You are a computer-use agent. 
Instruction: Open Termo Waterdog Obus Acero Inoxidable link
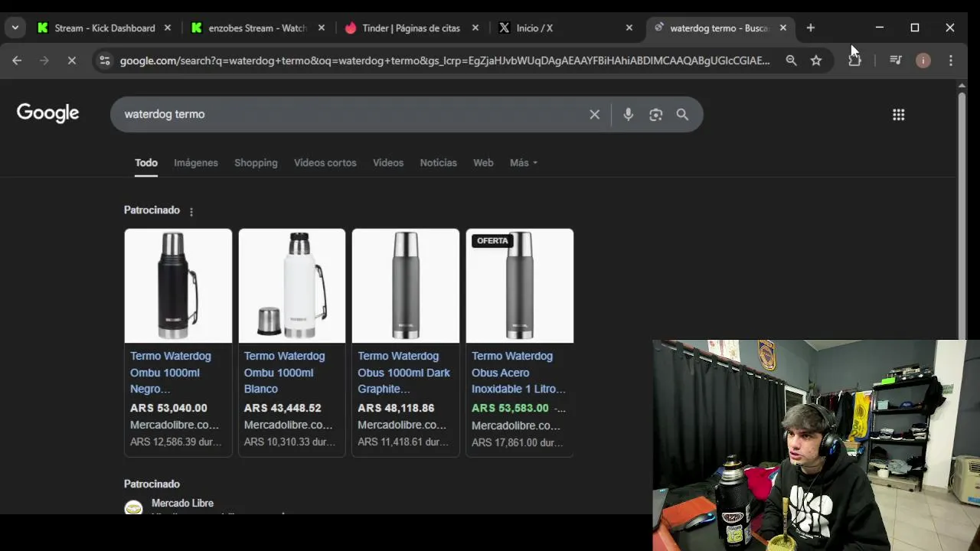518,372
